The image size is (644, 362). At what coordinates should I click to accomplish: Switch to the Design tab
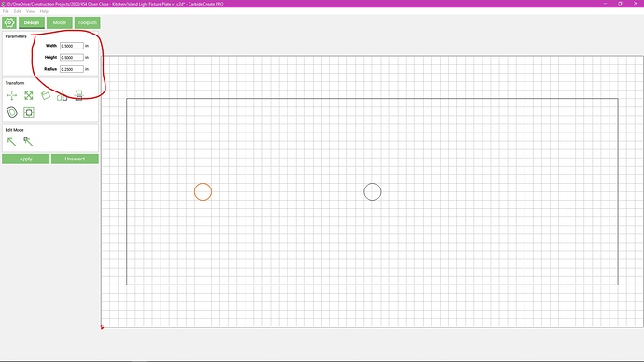[x=32, y=22]
